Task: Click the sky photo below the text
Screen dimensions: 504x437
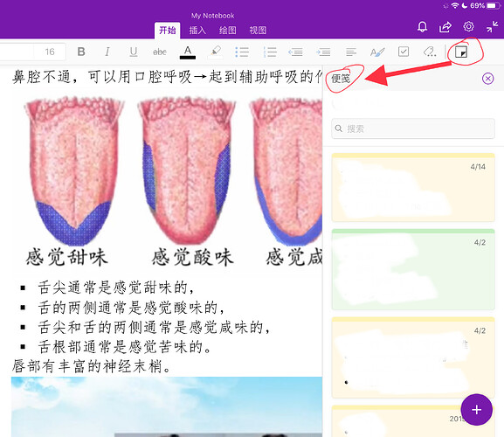Action: (167, 406)
